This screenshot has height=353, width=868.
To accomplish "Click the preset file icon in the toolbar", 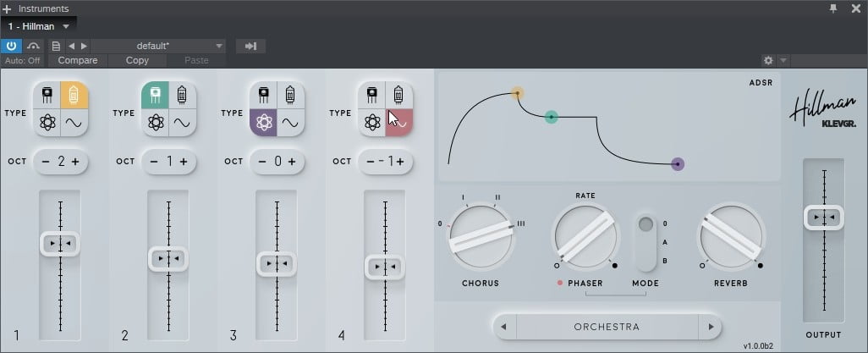I will pyautogui.click(x=56, y=46).
